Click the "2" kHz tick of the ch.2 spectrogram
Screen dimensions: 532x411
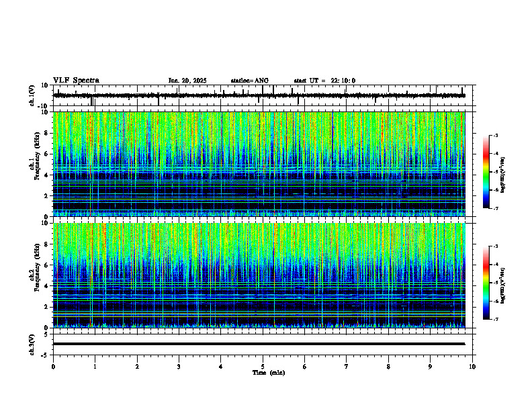(x=46, y=307)
